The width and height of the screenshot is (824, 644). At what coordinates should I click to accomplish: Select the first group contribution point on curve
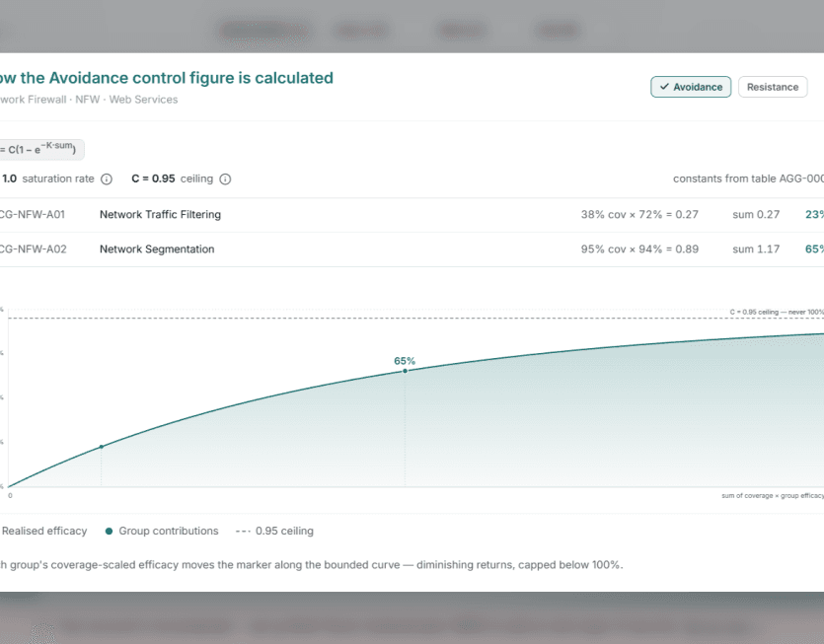click(x=102, y=447)
